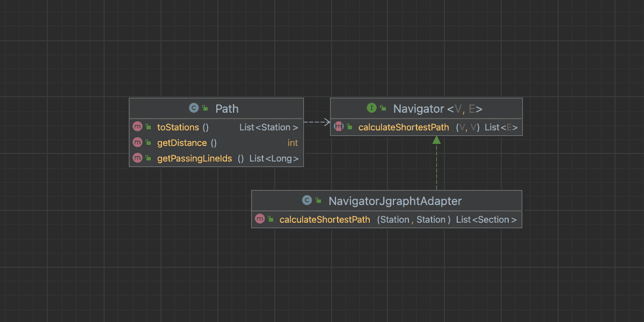The height and width of the screenshot is (322, 644).
Task: Click the method icon next to getPassingLineIds
Action: [x=137, y=158]
